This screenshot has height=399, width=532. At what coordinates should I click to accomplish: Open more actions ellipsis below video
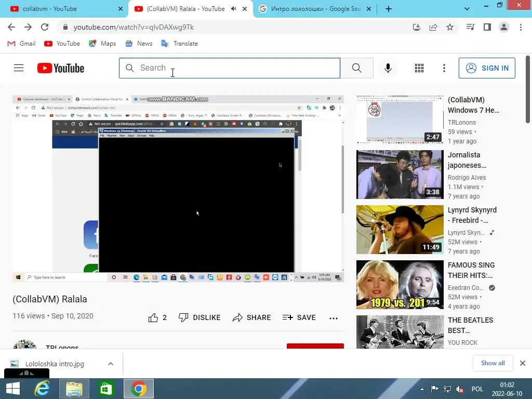(x=334, y=318)
